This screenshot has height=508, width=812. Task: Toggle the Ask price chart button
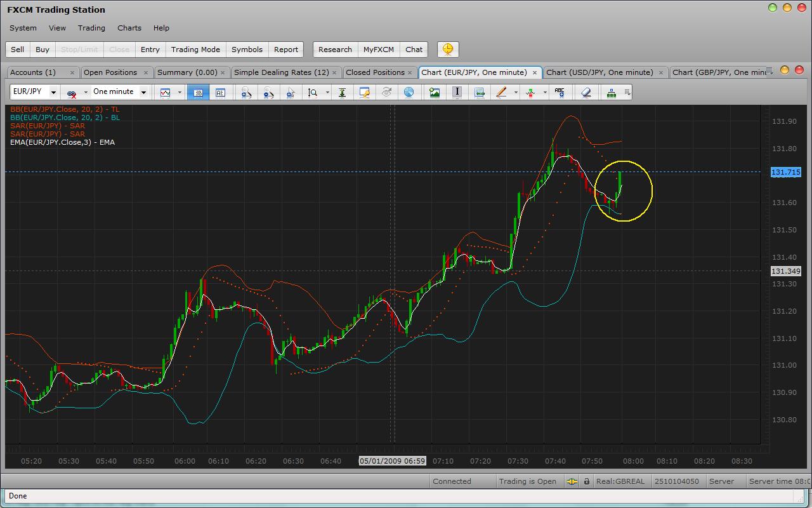220,92
